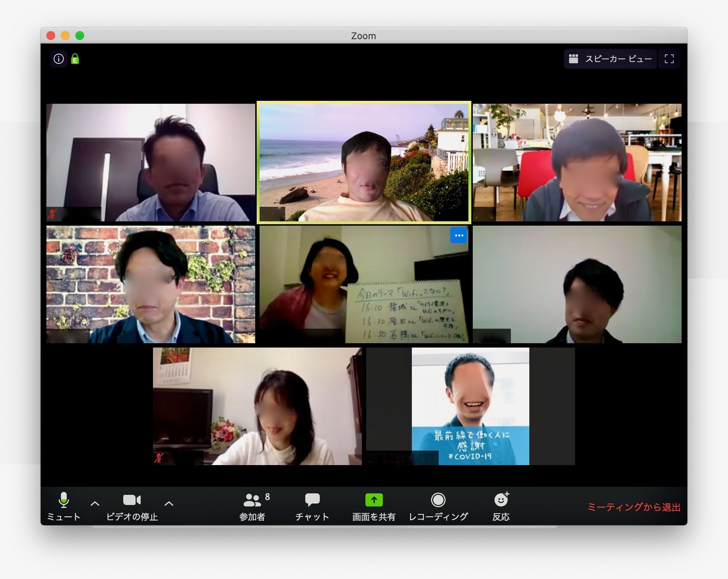Click the participant holding the handwritten notepad
The image size is (728, 579).
364,284
